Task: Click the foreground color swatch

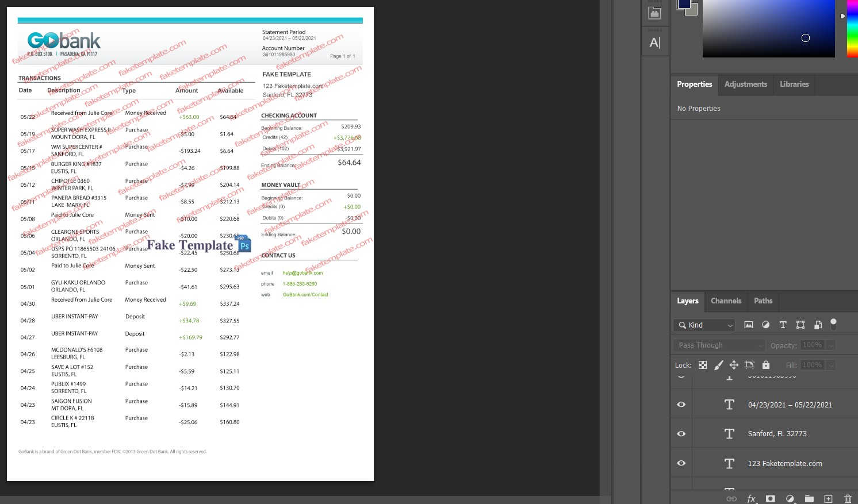Action: (684, 3)
